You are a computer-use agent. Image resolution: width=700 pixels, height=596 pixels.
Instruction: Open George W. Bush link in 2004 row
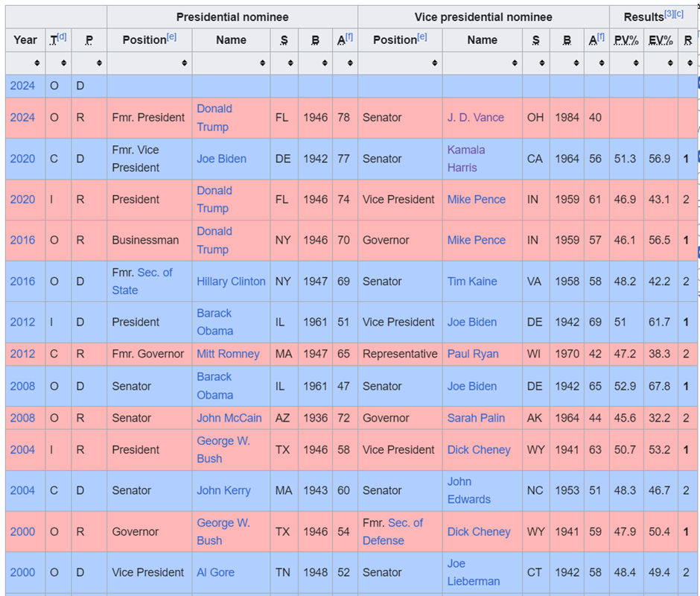(223, 449)
